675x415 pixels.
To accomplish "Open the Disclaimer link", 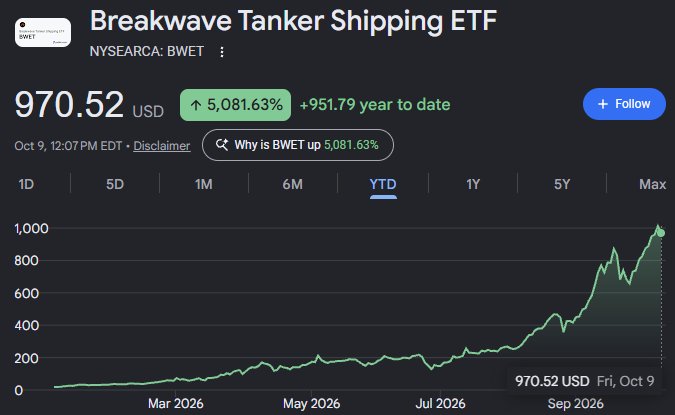I will [x=161, y=146].
